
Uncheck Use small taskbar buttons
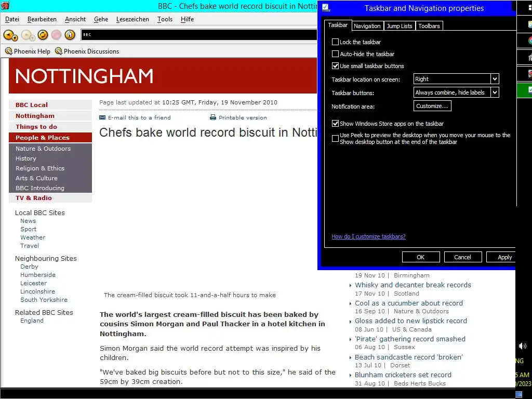(x=335, y=65)
